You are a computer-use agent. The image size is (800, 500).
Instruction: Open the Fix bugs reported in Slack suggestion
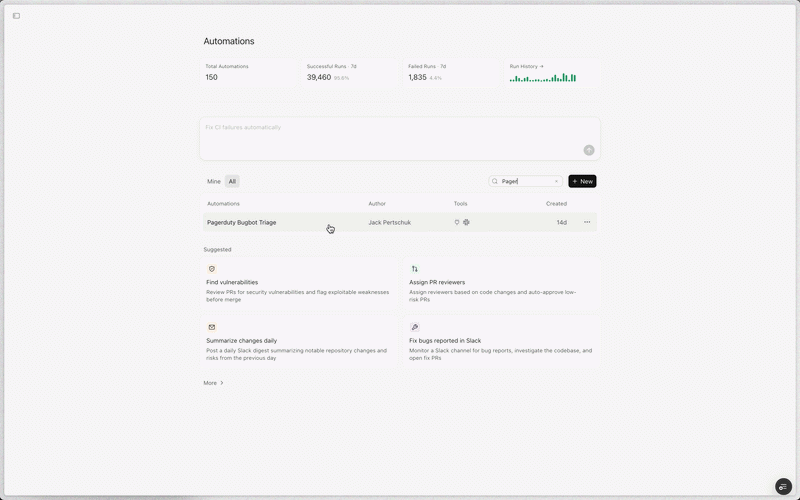click(501, 342)
